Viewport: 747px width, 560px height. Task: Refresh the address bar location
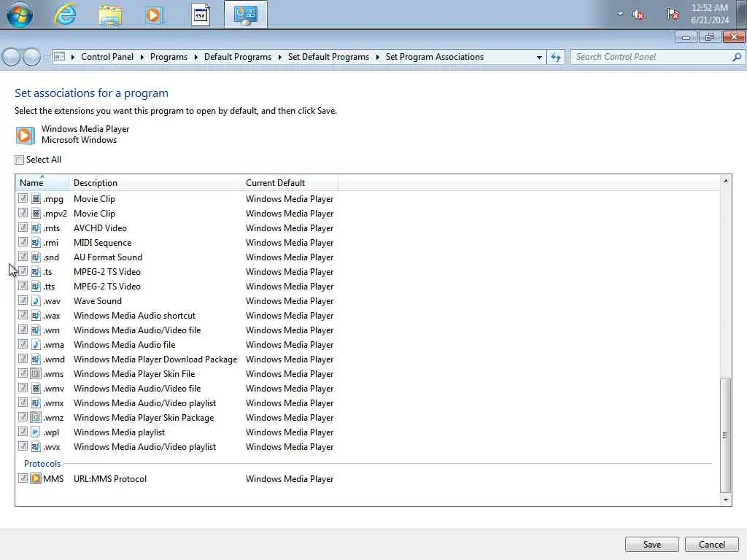tap(556, 57)
